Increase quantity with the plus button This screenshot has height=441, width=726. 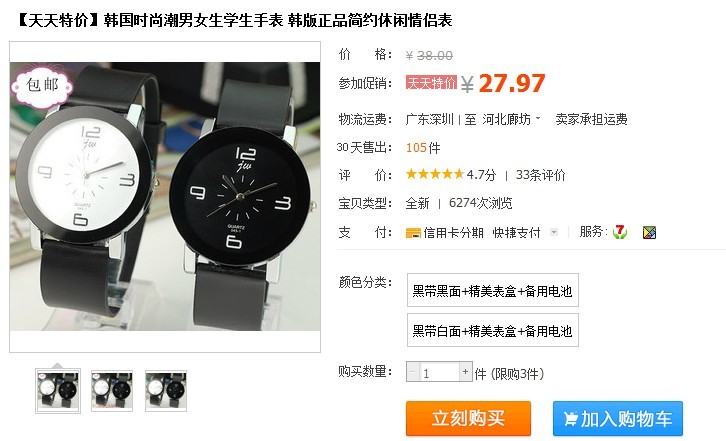465,372
